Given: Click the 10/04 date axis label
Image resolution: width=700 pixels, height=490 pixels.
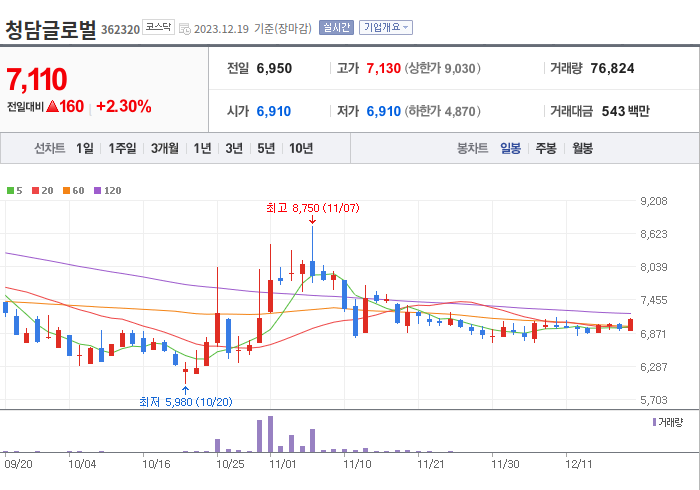Looking at the screenshot, I should [x=82, y=464].
